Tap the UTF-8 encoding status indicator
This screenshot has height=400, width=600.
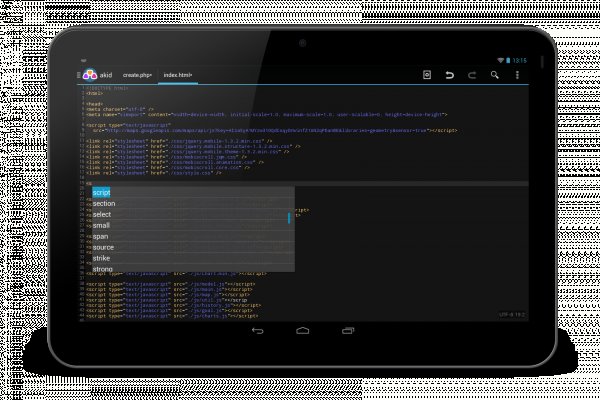[510, 315]
